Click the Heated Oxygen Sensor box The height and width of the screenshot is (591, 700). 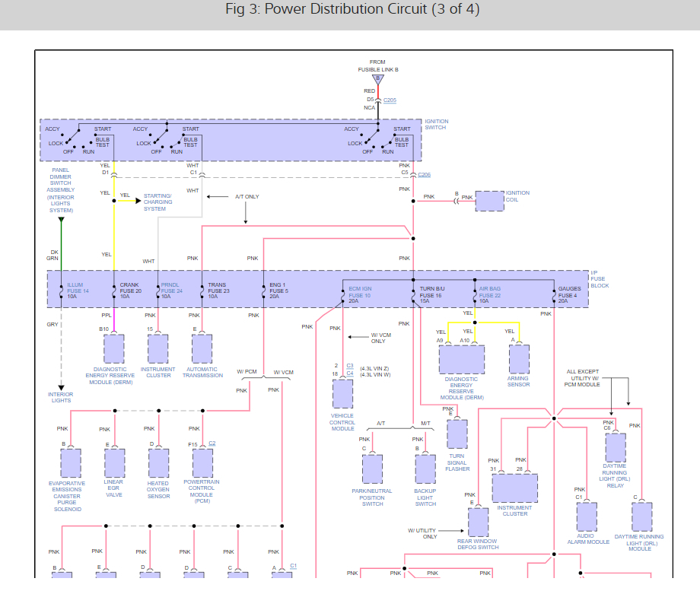tap(157, 462)
